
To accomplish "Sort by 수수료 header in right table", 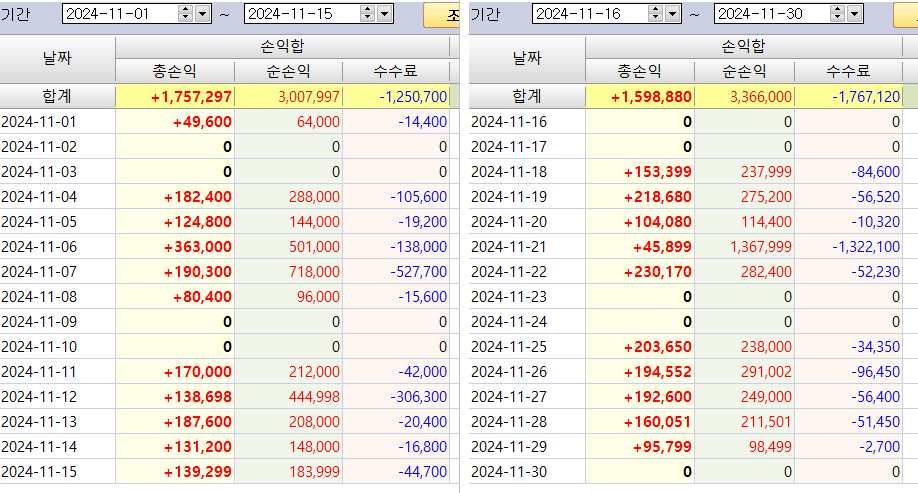I will pyautogui.click(x=848, y=71).
